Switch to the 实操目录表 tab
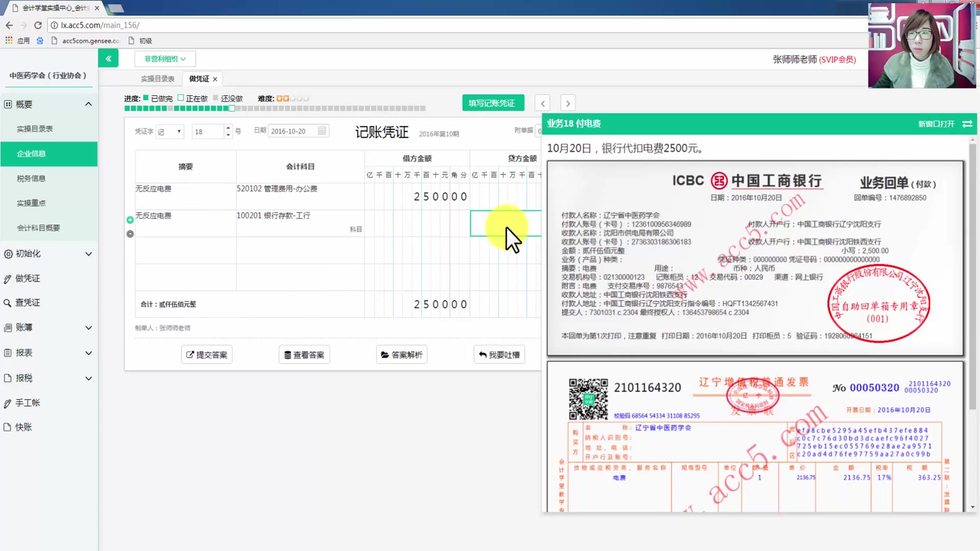 tap(158, 79)
